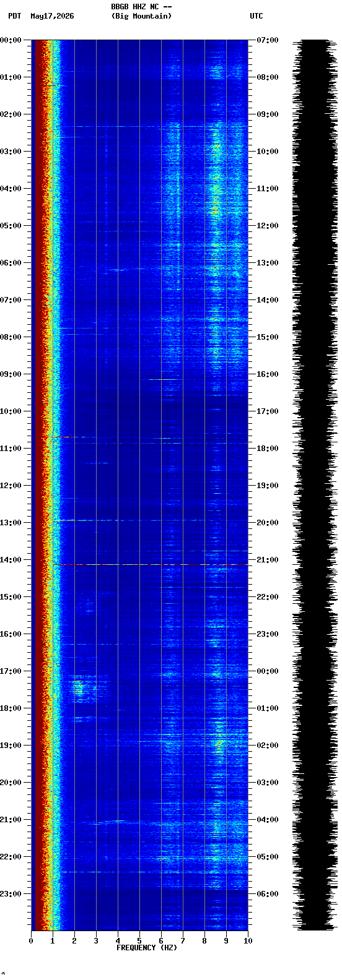Click the UTC time label '03:00'
This screenshot has height=980, width=342.
(x=268, y=783)
